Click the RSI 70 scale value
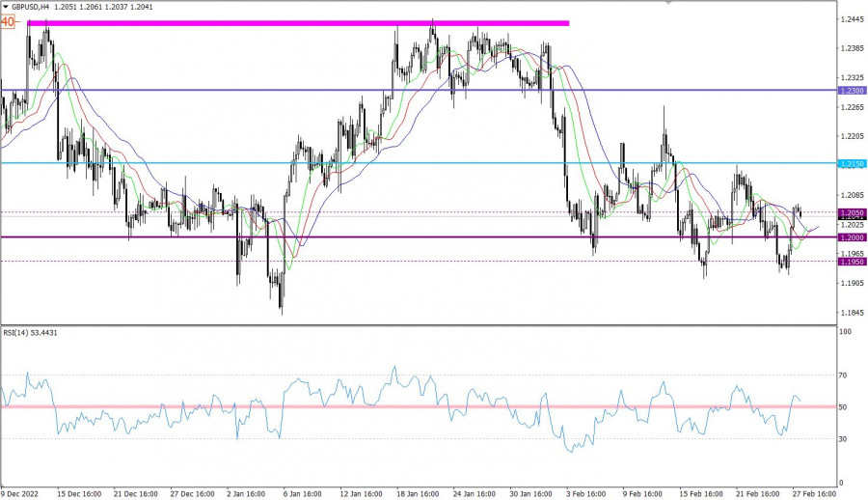This screenshot has height=500, width=868. point(845,375)
